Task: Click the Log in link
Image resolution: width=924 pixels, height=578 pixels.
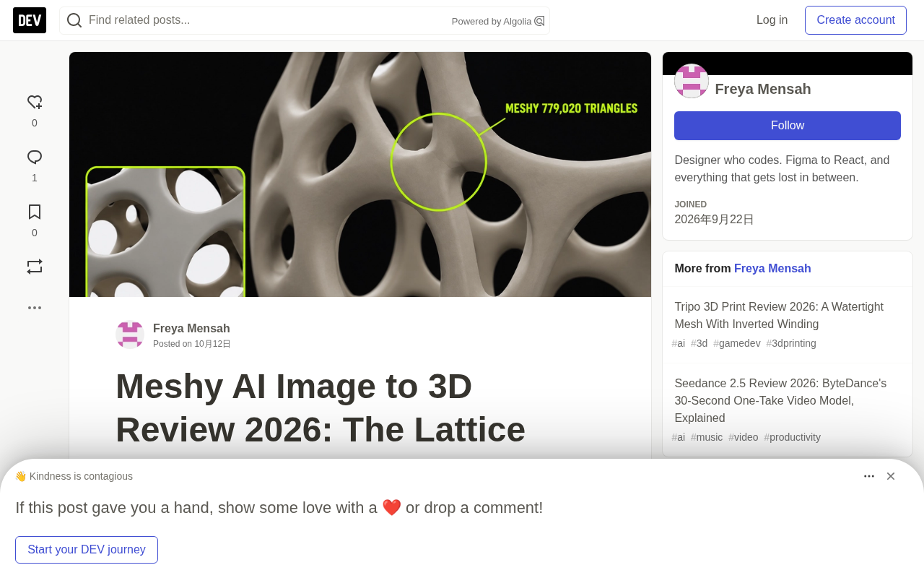Action: [x=772, y=20]
